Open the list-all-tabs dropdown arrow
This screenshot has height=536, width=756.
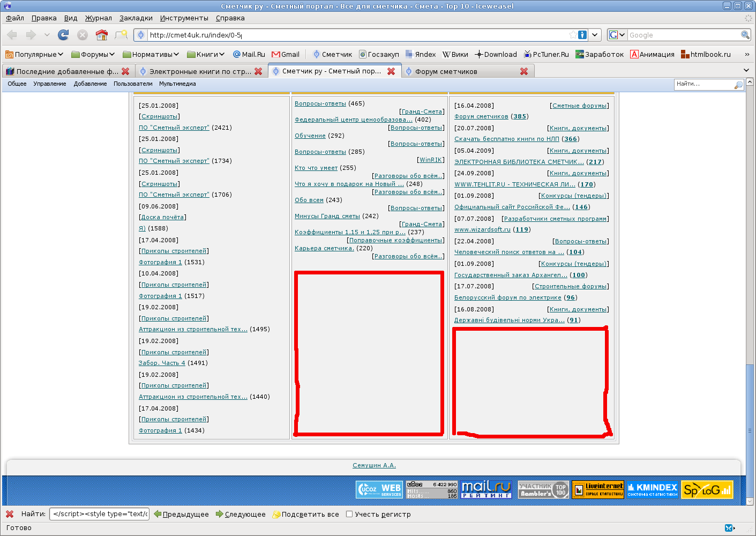coord(746,70)
